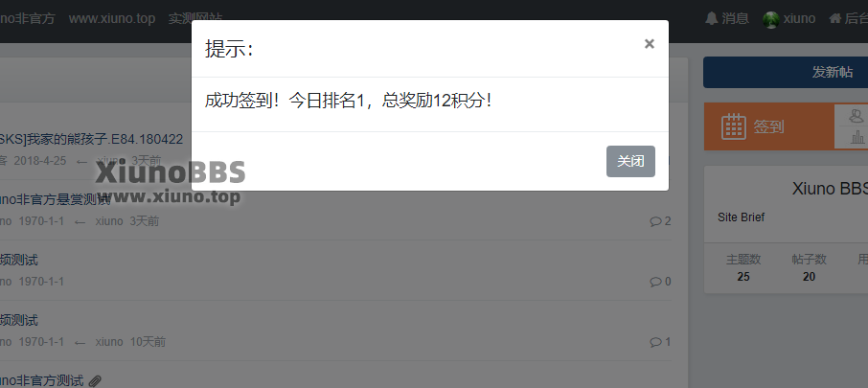Click the 帖子数 20 statistic
The height and width of the screenshot is (388, 868).
[809, 268]
